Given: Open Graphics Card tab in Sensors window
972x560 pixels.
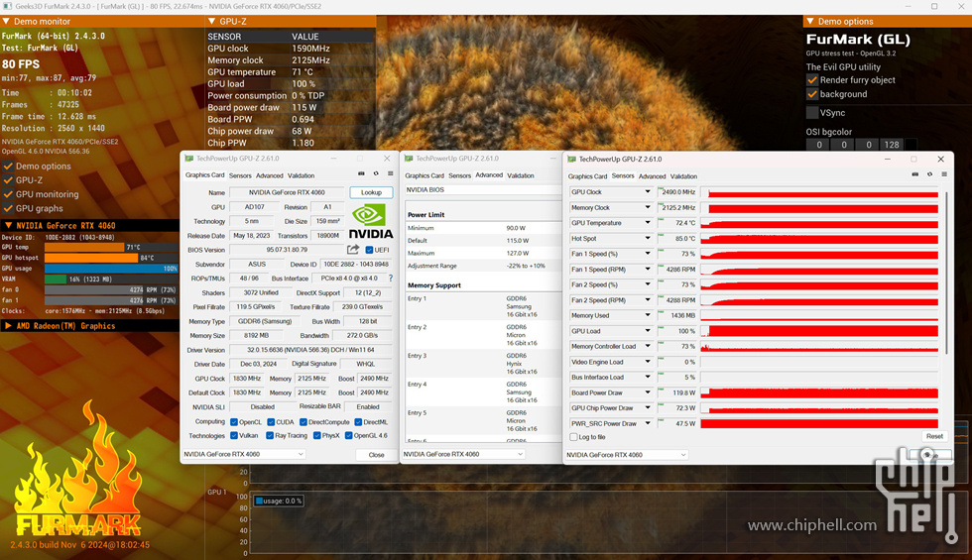Looking at the screenshot, I should 587,176.
